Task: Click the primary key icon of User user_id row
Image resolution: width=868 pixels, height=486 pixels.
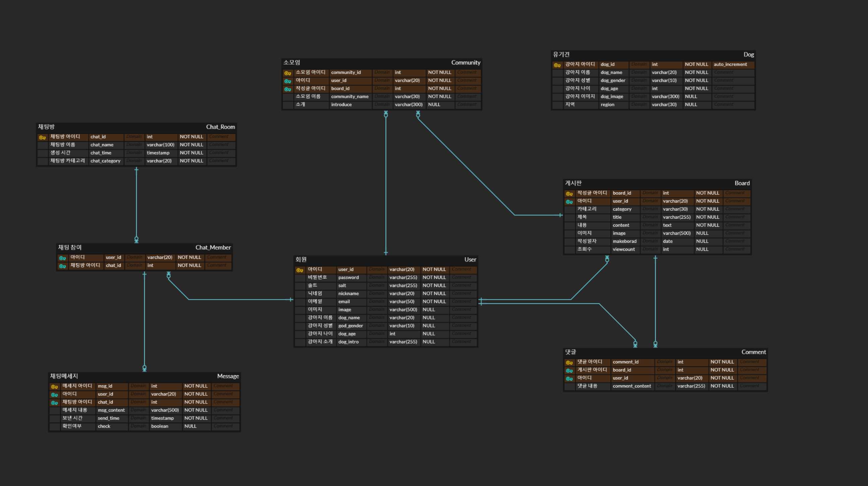Action: (299, 270)
